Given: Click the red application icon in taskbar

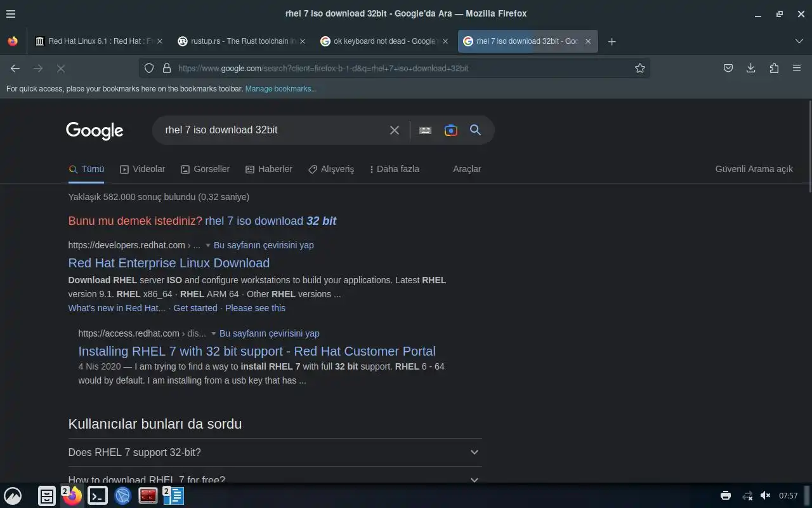Looking at the screenshot, I should 148,495.
